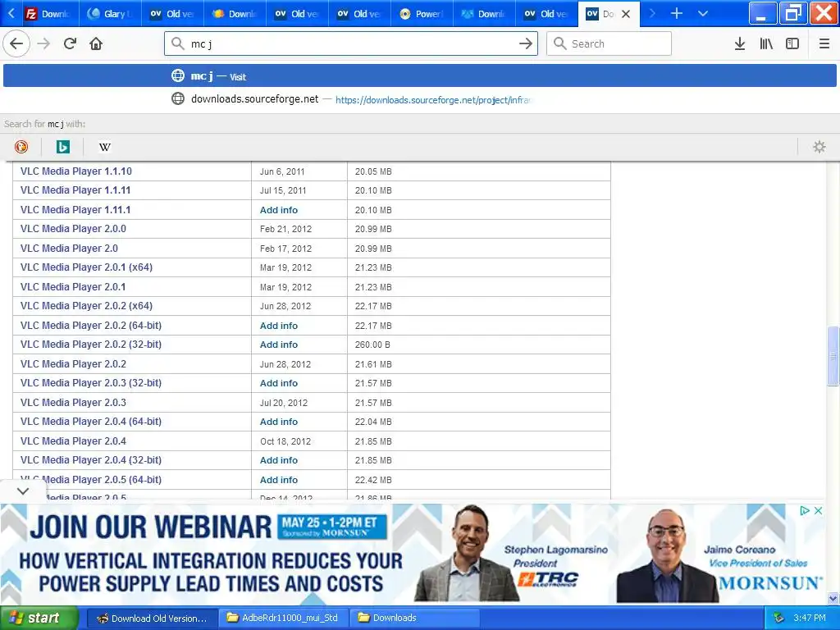
Task: Switch to the Glary tab
Action: tap(111, 14)
